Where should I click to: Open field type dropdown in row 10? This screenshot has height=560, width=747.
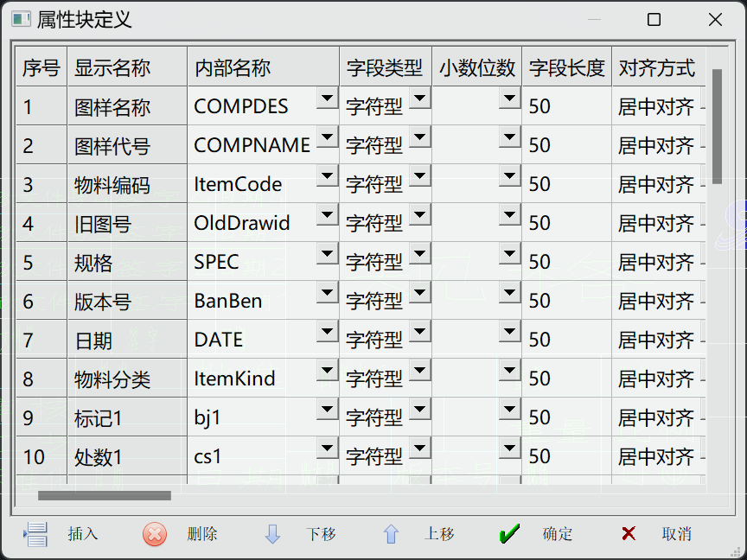point(419,449)
